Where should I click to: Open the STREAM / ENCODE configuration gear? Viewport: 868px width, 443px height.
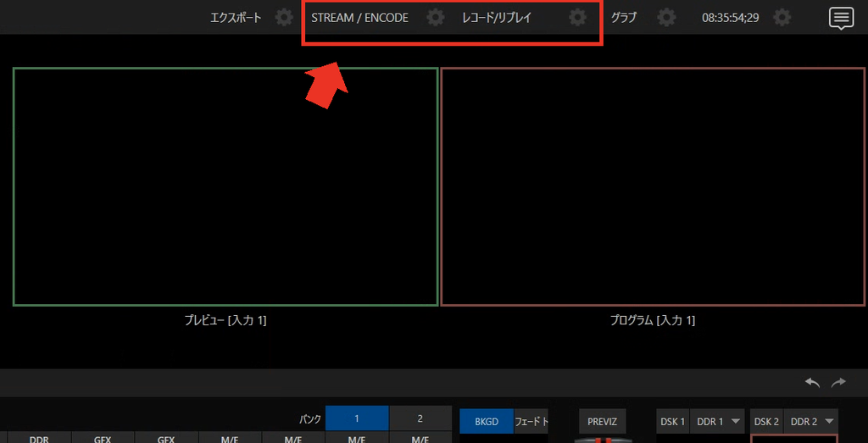pos(436,18)
